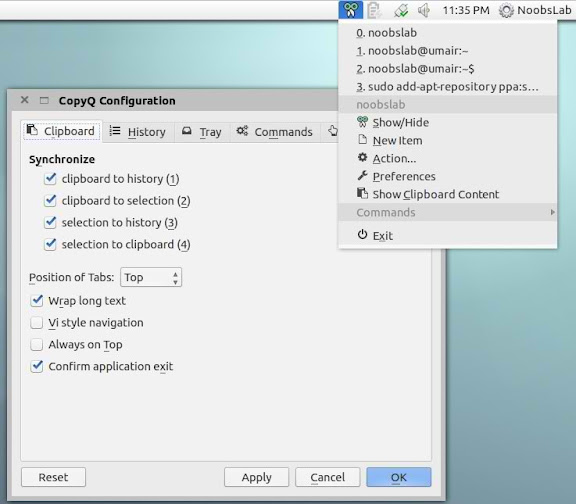Click the clipboard indicator icon in the top panel
The width and height of the screenshot is (576, 504).
374,10
